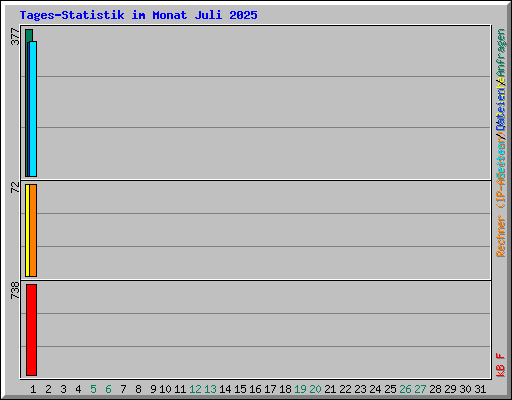The height and width of the screenshot is (400, 512).
Task: Click the green day 5 axis label
Action: click(93, 389)
